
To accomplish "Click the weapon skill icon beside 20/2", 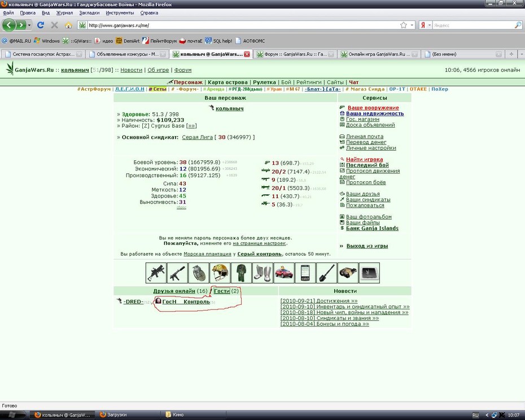I will (266, 171).
